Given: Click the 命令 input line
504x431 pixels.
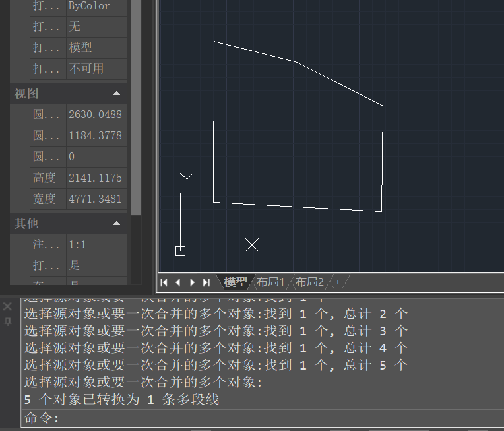Looking at the screenshot, I should pyautogui.click(x=264, y=418).
